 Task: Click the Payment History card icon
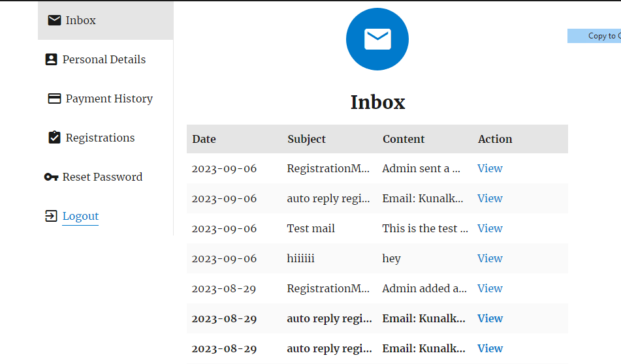point(55,99)
